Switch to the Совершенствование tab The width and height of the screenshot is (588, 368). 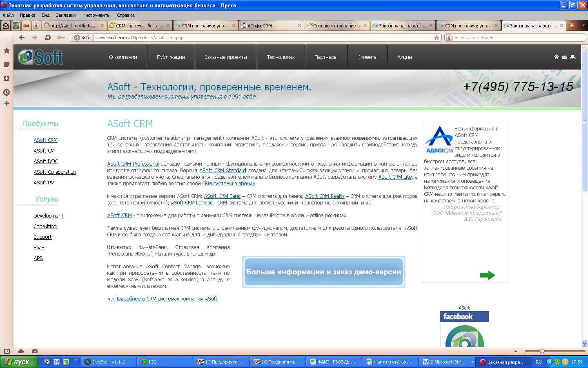336,25
